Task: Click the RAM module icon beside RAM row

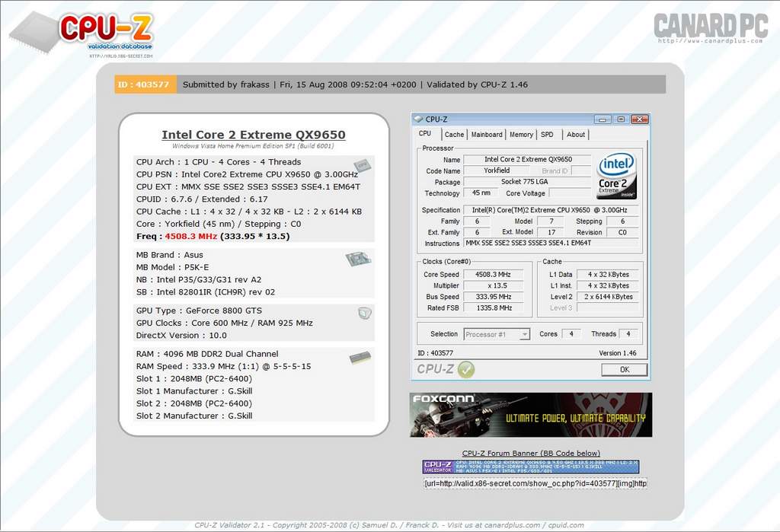Action: pos(360,358)
